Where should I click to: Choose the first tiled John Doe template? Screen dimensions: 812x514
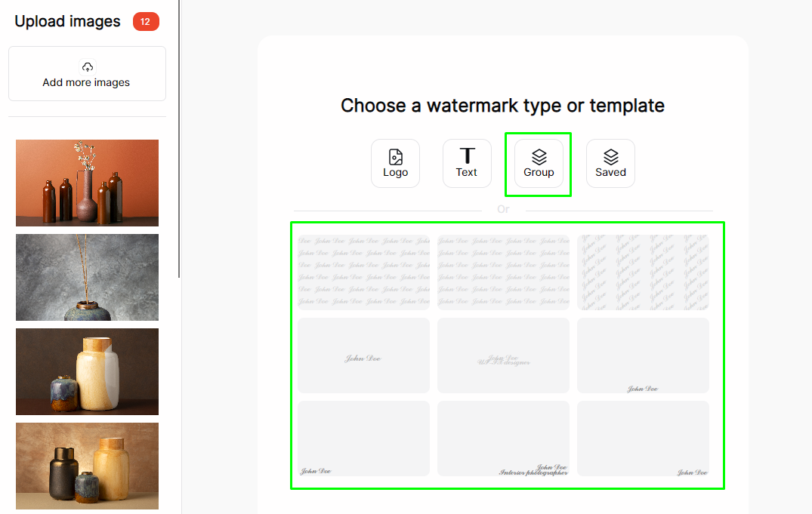coord(363,272)
